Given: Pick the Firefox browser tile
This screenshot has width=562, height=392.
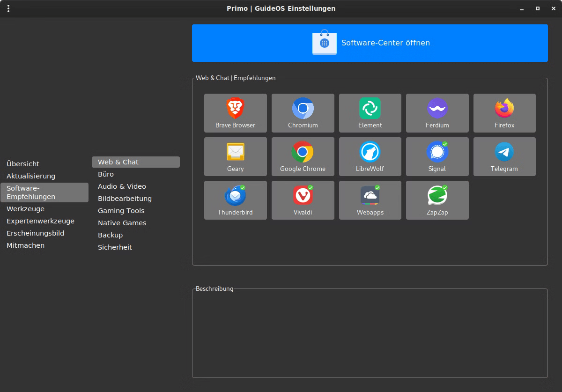Looking at the screenshot, I should click(x=504, y=113).
